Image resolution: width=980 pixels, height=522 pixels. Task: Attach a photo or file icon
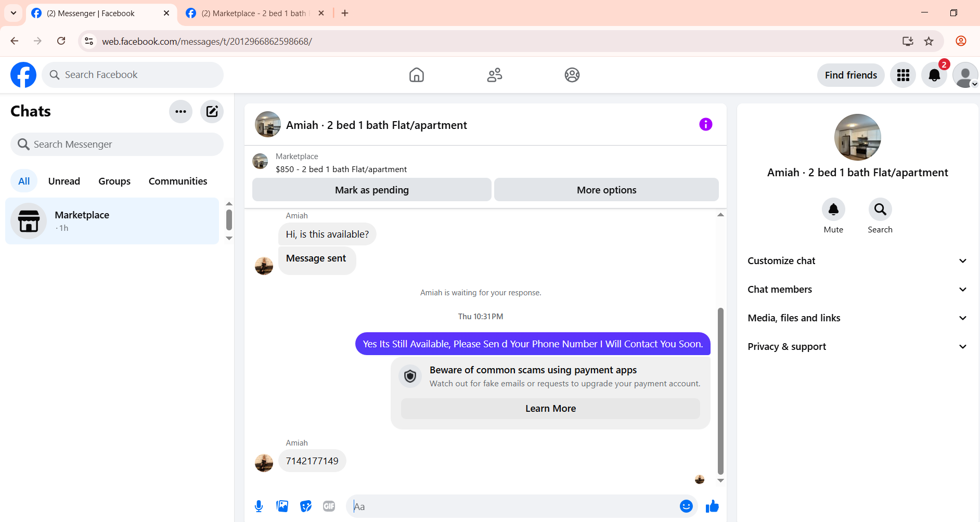pyautogui.click(x=282, y=506)
